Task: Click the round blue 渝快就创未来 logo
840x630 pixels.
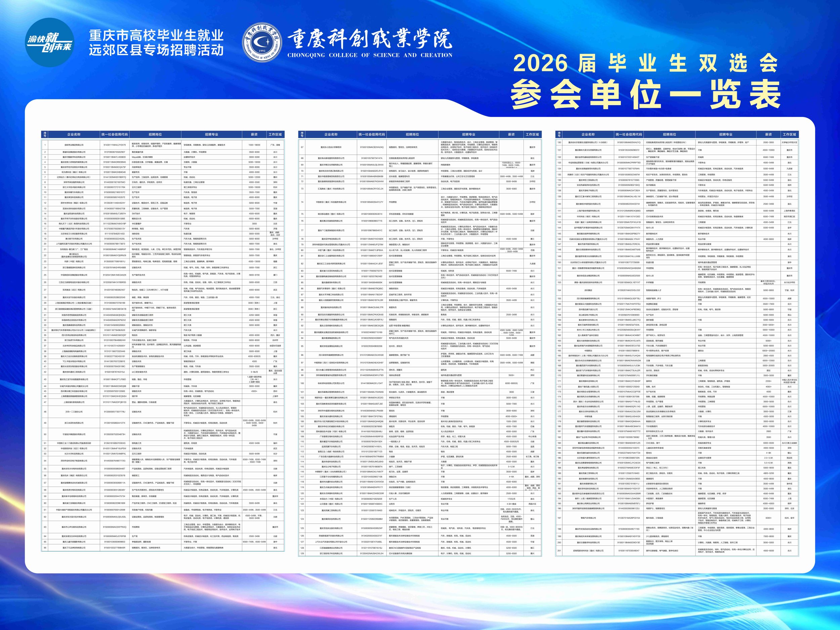Action: (x=49, y=42)
